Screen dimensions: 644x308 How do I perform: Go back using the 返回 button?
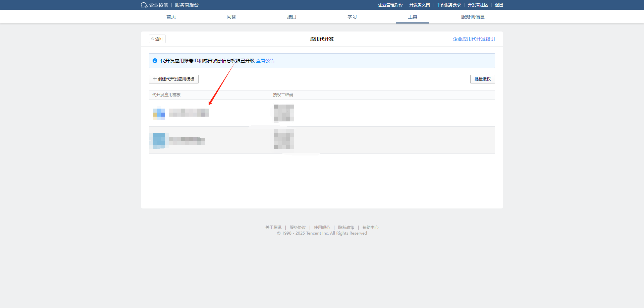point(157,39)
